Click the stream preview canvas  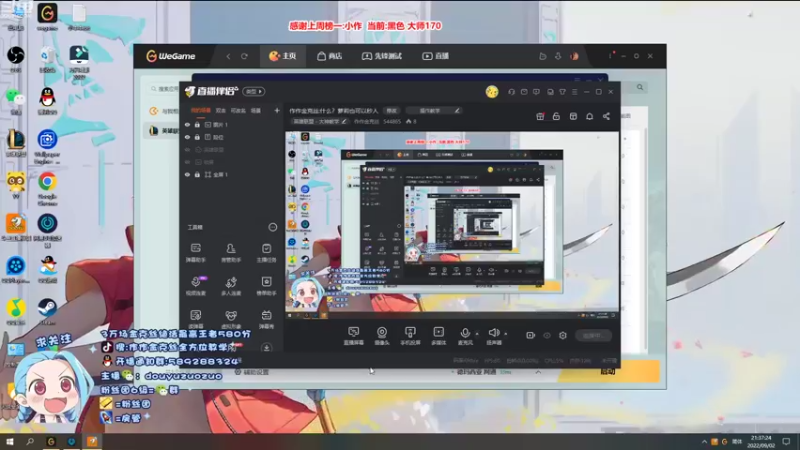coord(452,225)
